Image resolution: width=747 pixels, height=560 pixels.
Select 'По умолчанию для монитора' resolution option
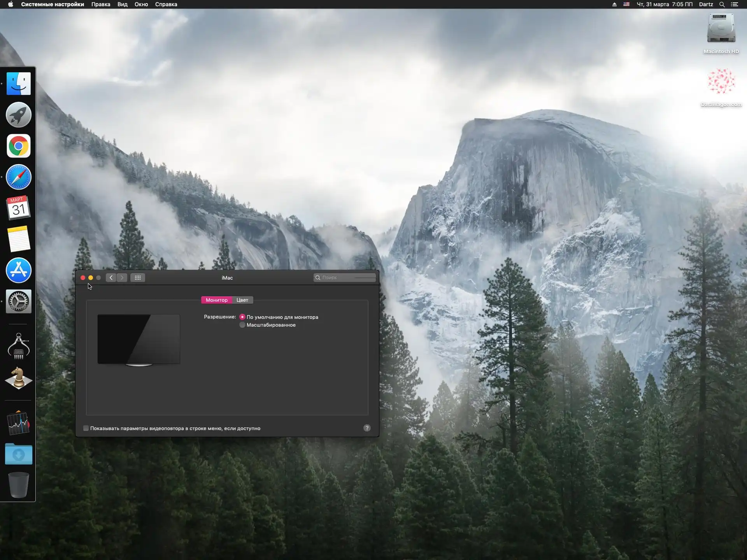click(x=242, y=317)
